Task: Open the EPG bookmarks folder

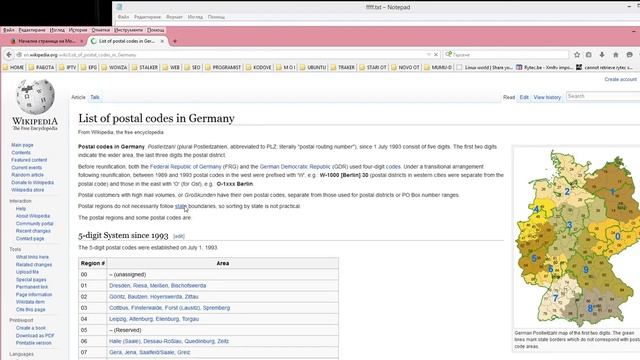Action: (x=89, y=67)
